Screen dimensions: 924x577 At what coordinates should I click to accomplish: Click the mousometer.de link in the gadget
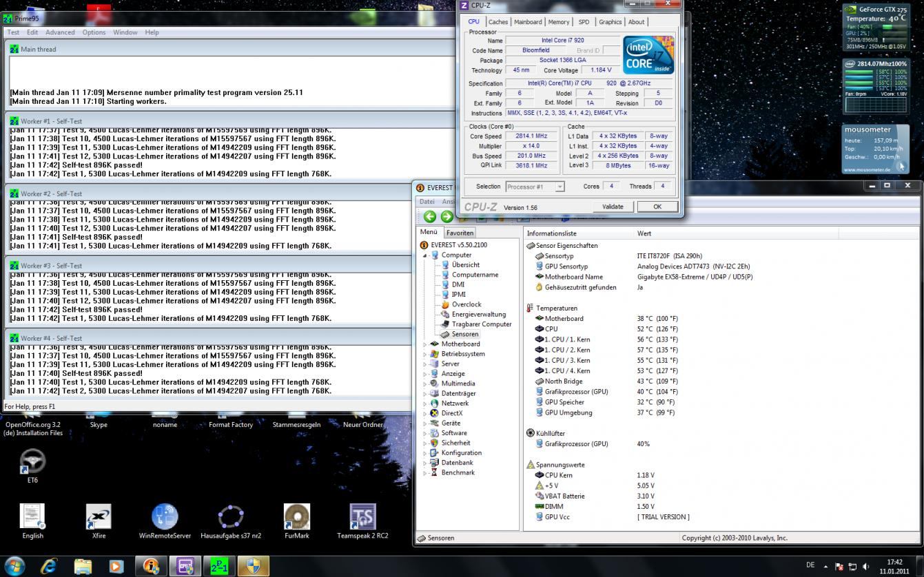click(867, 169)
